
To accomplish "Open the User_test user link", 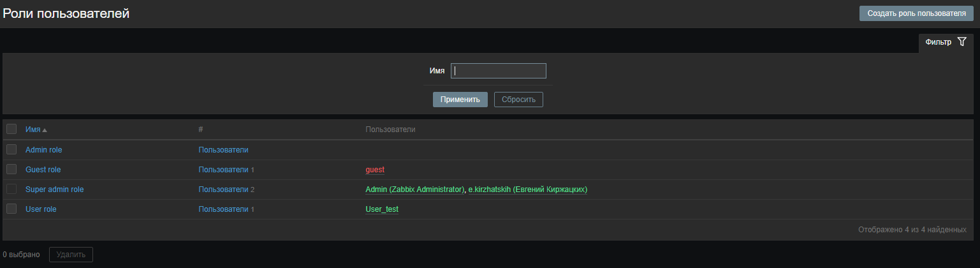I will tap(381, 209).
